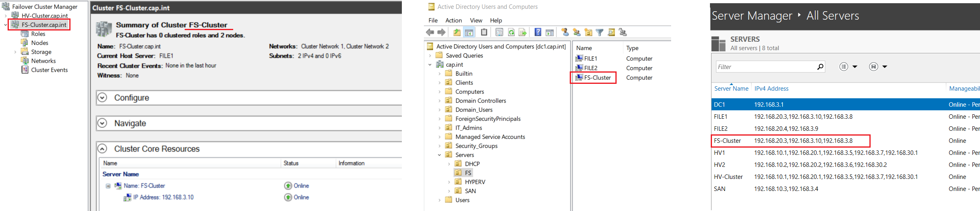Select the Managed Service Accounts container
This screenshot has height=211, width=980.
tap(490, 137)
